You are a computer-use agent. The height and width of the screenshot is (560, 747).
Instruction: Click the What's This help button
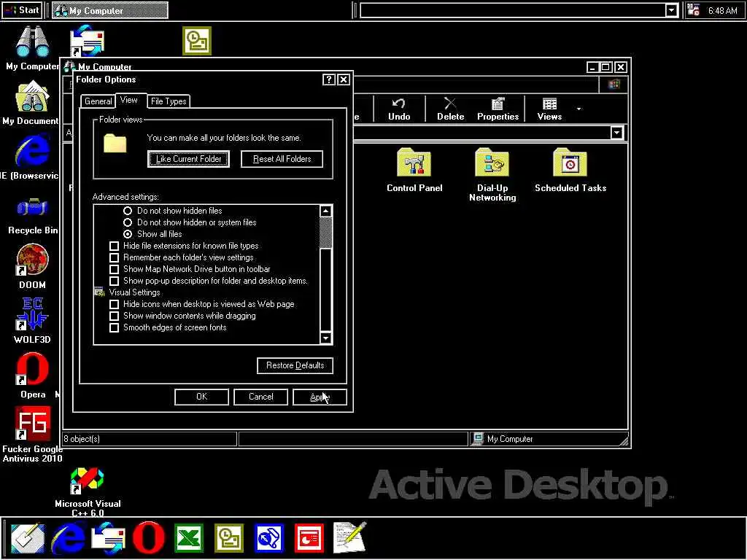pos(329,79)
